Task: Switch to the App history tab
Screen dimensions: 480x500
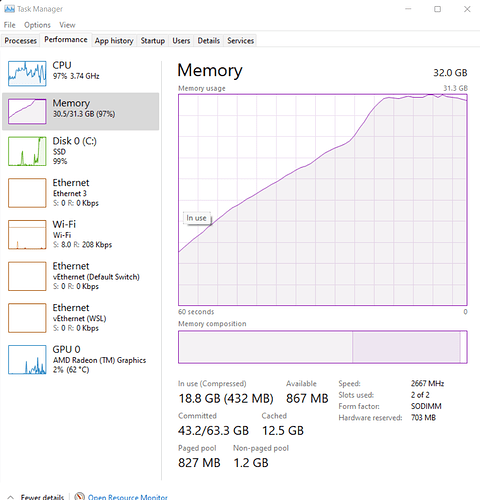Action: tap(114, 41)
